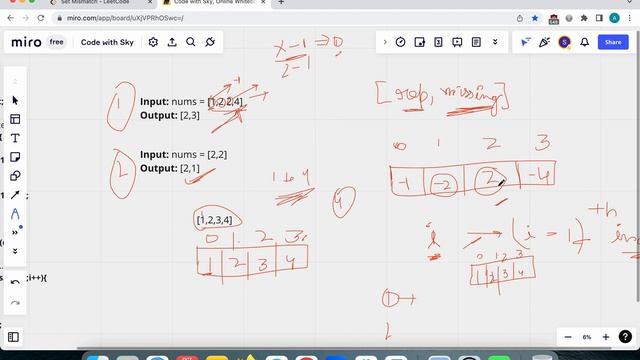
Task: Open the Code with Sky board title
Action: coord(107,42)
